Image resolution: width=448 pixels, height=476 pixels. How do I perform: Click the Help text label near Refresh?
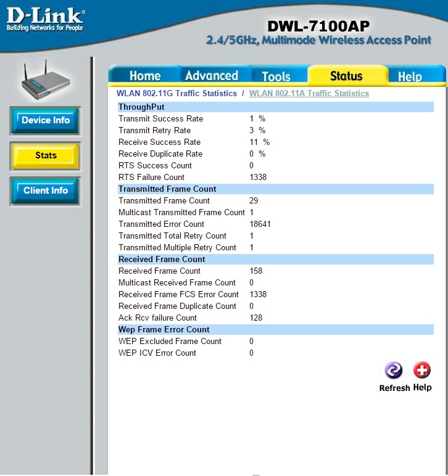(422, 388)
